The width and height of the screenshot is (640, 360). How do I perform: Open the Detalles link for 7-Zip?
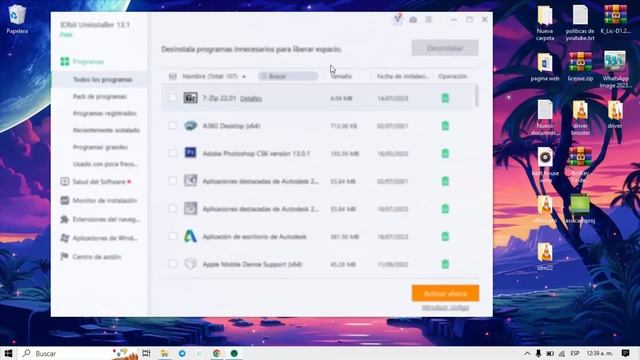(251, 99)
